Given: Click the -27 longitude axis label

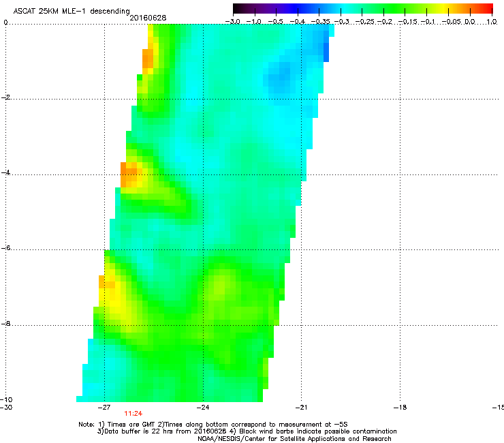Looking at the screenshot, I should click(x=104, y=407).
